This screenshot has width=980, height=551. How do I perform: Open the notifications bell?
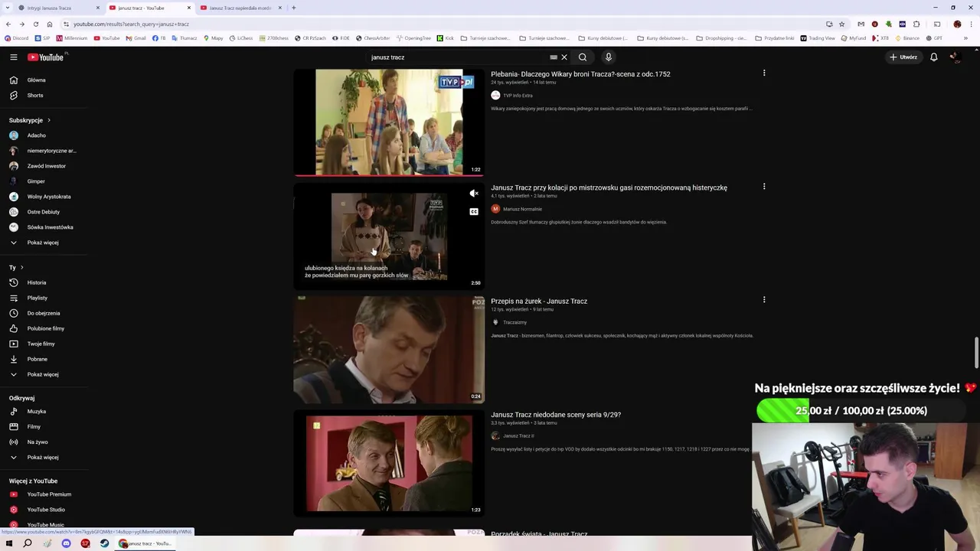[934, 57]
